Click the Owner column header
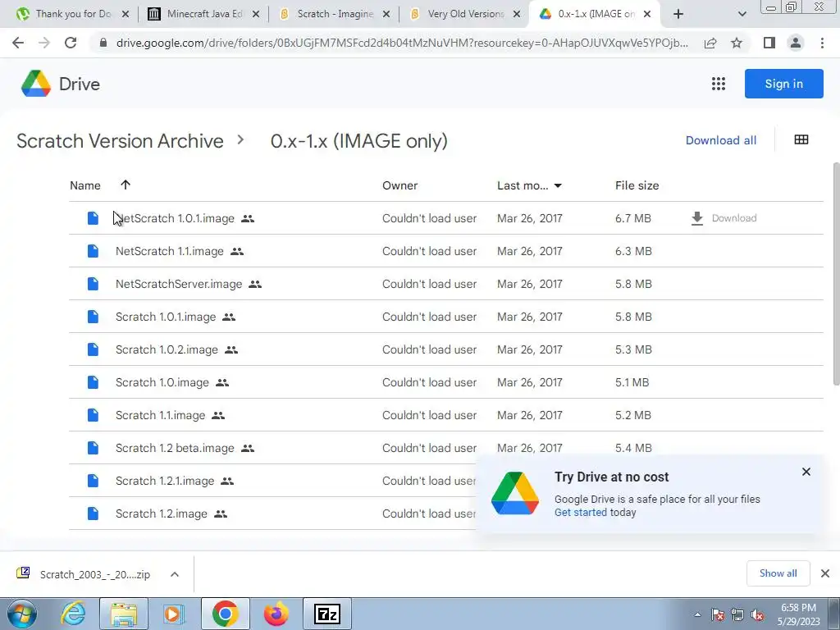840x630 pixels. (399, 185)
